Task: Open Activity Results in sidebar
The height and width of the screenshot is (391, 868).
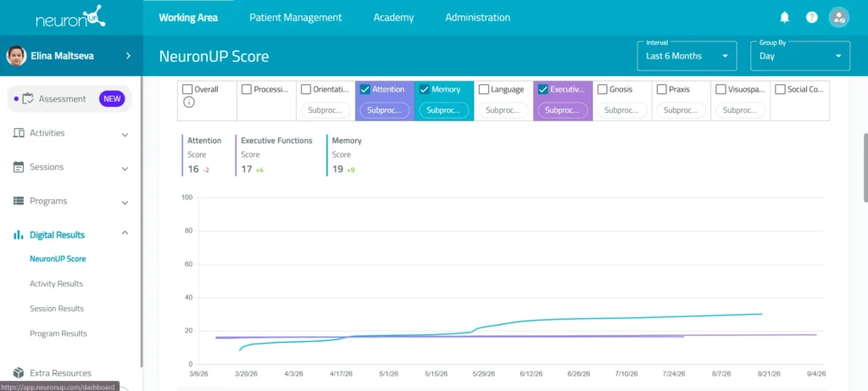Action: pyautogui.click(x=57, y=283)
